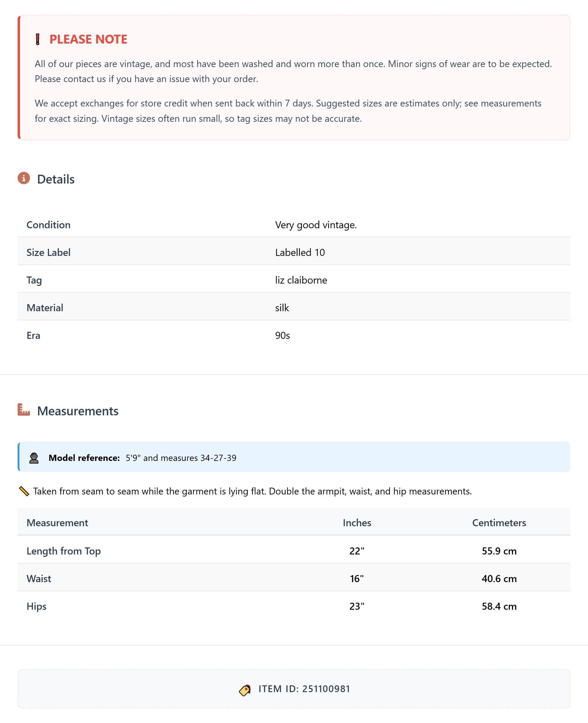This screenshot has width=588, height=723.
Task: Click the 90s era value
Action: [283, 336]
